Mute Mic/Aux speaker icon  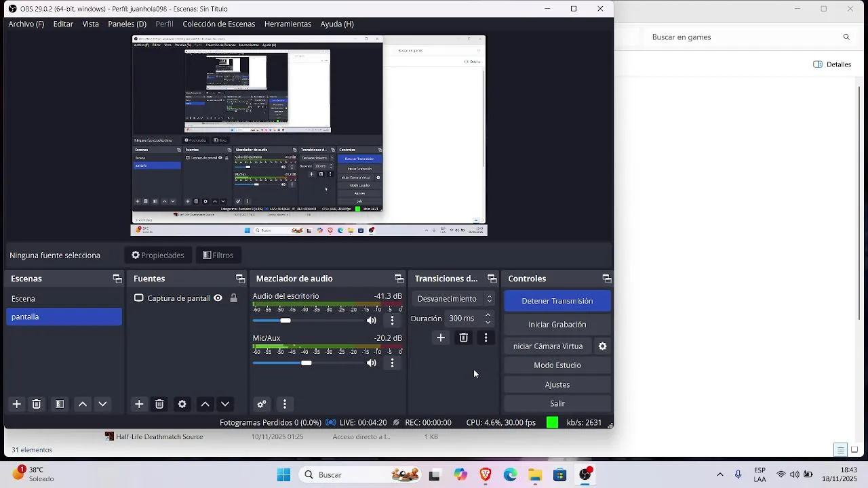click(372, 363)
